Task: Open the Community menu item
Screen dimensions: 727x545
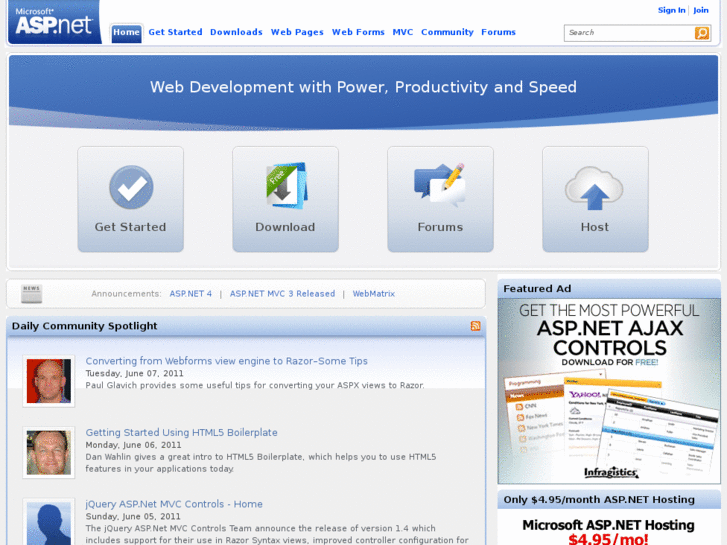Action: [447, 32]
